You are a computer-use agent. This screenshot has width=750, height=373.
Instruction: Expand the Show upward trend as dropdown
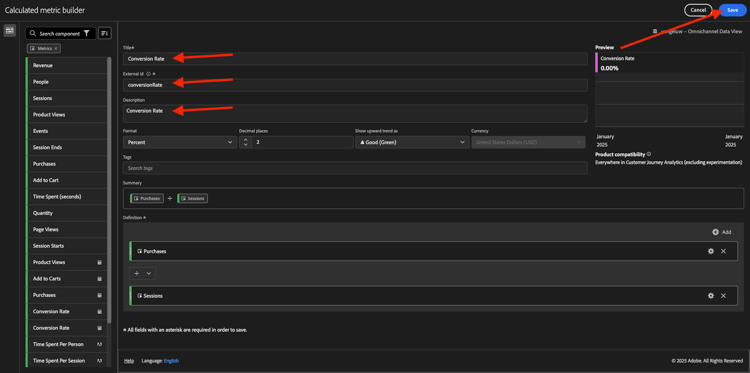coord(412,143)
